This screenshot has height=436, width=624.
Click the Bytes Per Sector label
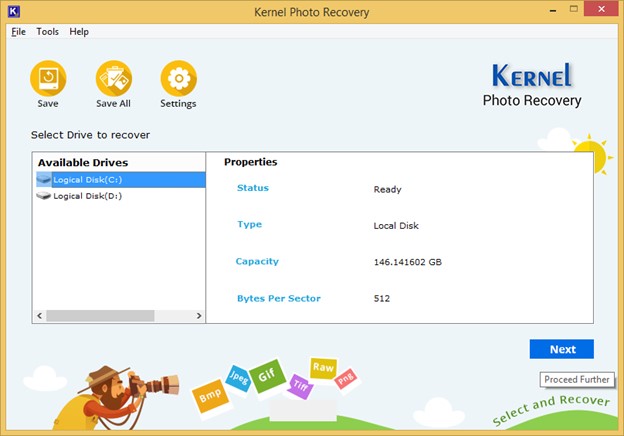pos(279,298)
